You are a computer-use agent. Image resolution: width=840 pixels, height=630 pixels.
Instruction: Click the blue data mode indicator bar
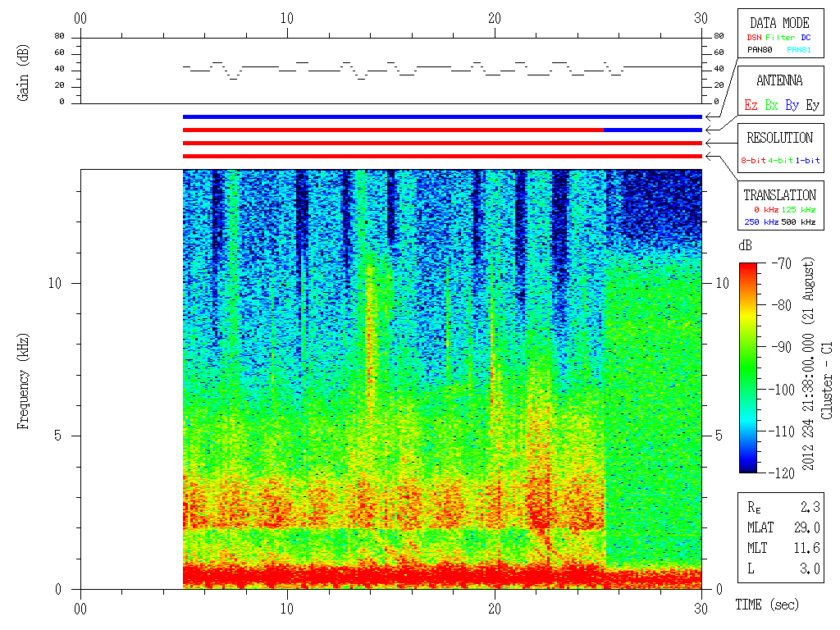(x=442, y=116)
